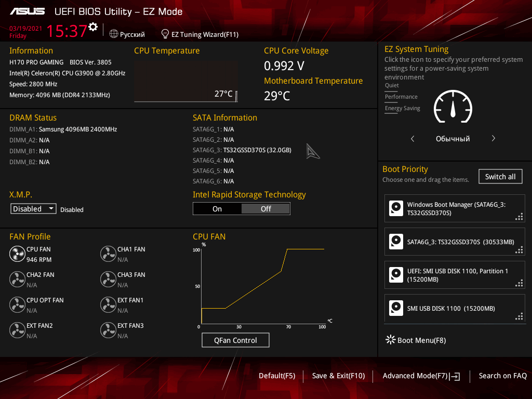Select SMI USB DISK 1100 (15200MB) boot entry
This screenshot has width=532, height=399.
click(x=455, y=308)
